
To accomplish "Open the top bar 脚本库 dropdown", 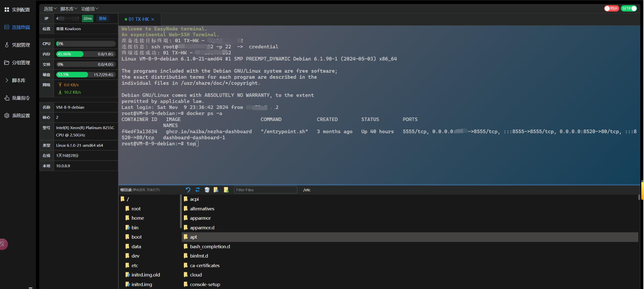I will tap(69, 9).
